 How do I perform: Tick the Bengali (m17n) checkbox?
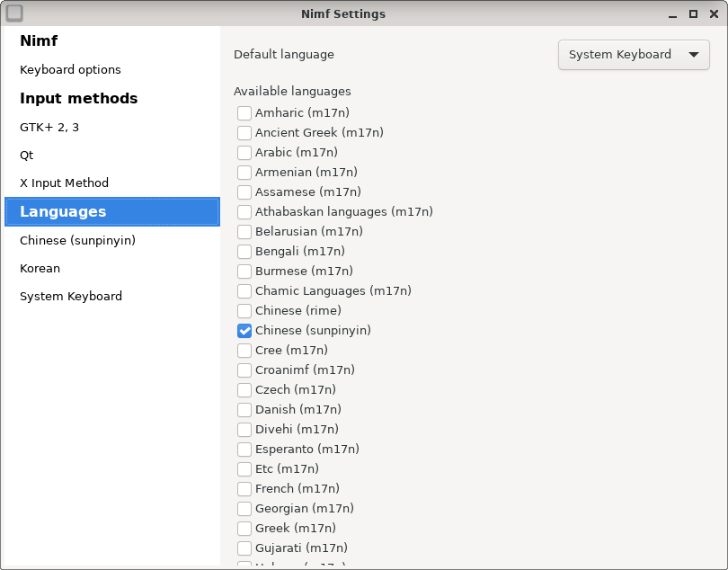coord(244,252)
